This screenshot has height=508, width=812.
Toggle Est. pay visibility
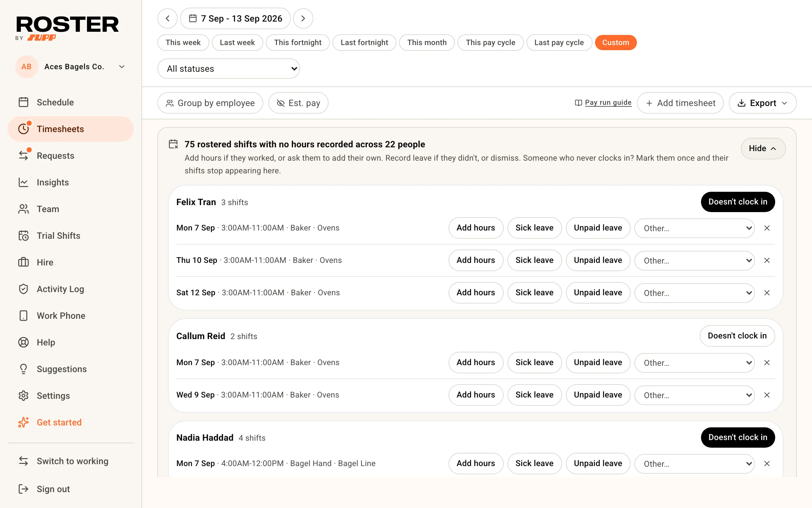[x=298, y=103]
